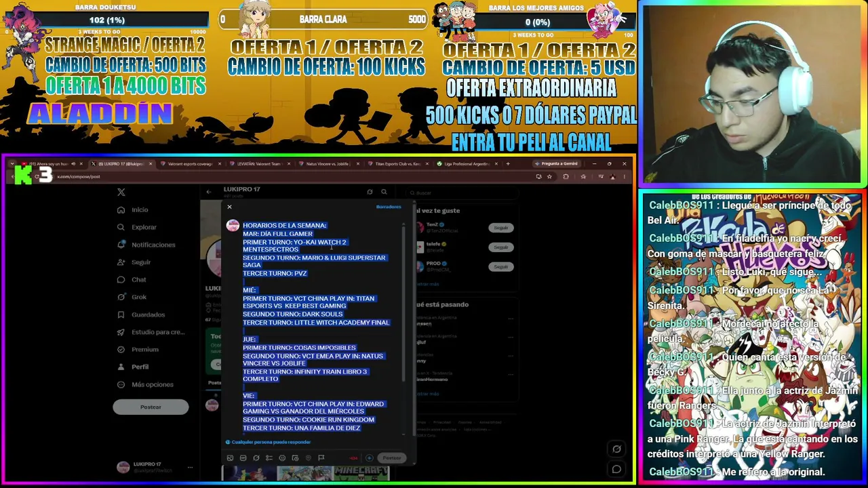Viewport: 868px width, 488px height.
Task: Open Más opciones menu
Action: [x=145, y=384]
